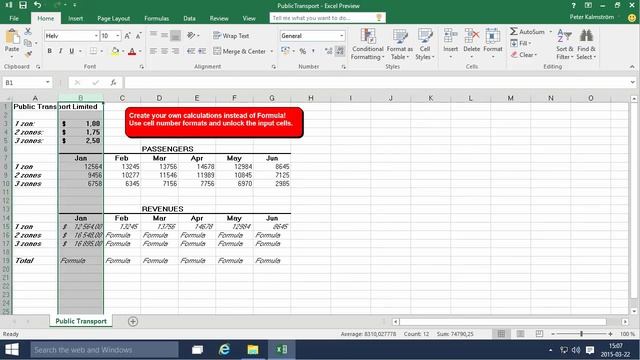
Task: Expand the Name Box dropdown arrow
Action: click(x=48, y=82)
